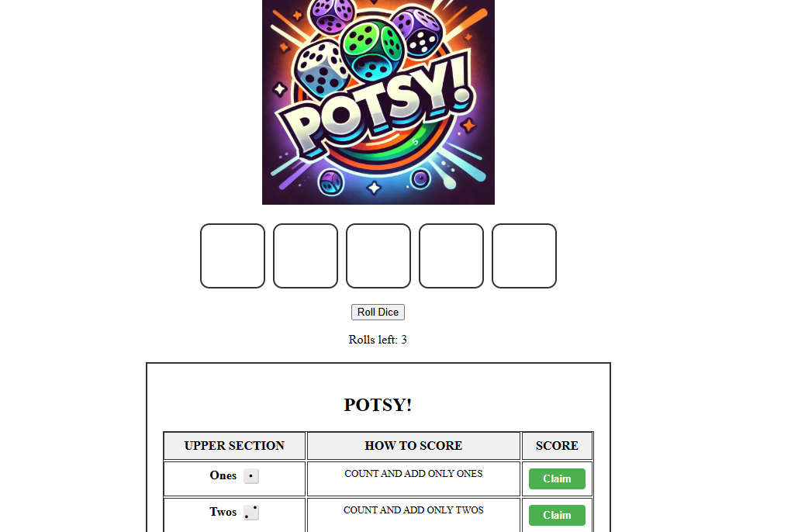798x532 pixels.
Task: Claim the Twos score
Action: pyautogui.click(x=557, y=515)
